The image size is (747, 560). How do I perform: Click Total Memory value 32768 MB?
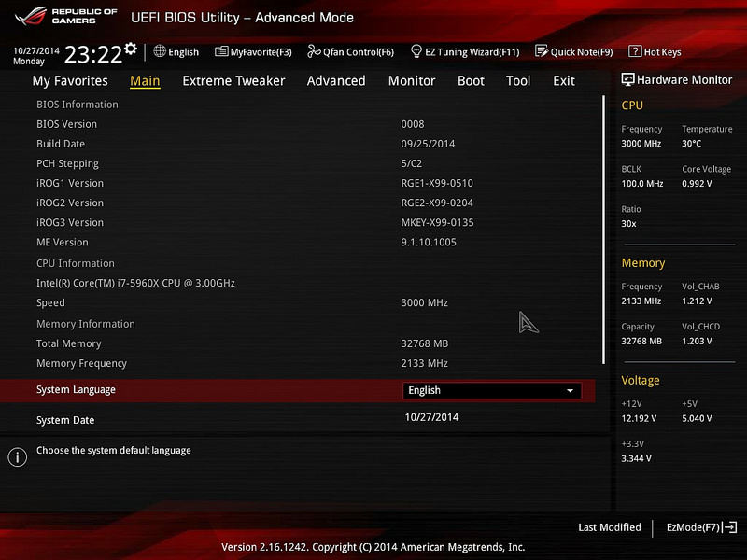tap(425, 343)
